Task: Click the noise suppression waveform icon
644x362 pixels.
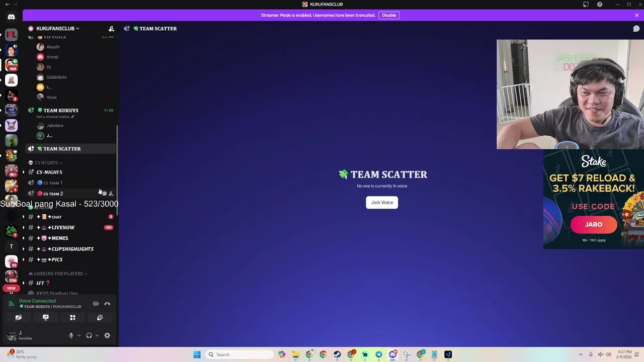Action: point(96,304)
